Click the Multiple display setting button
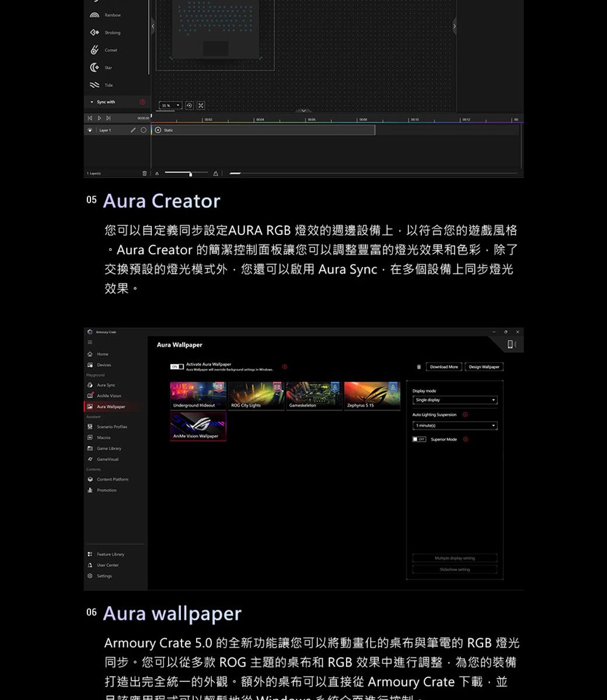Viewport: 607px width, 700px height. pyautogui.click(x=455, y=558)
